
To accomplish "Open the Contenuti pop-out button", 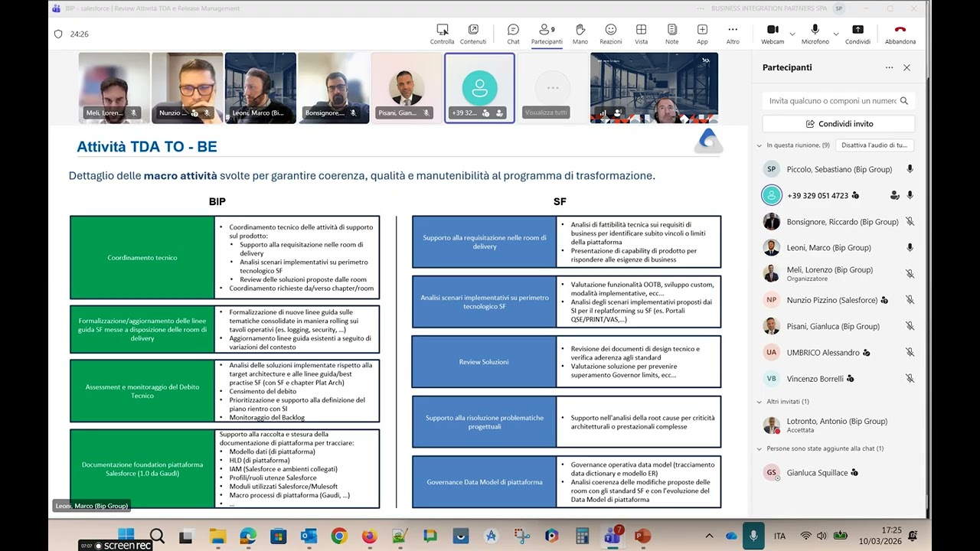I will pyautogui.click(x=473, y=34).
